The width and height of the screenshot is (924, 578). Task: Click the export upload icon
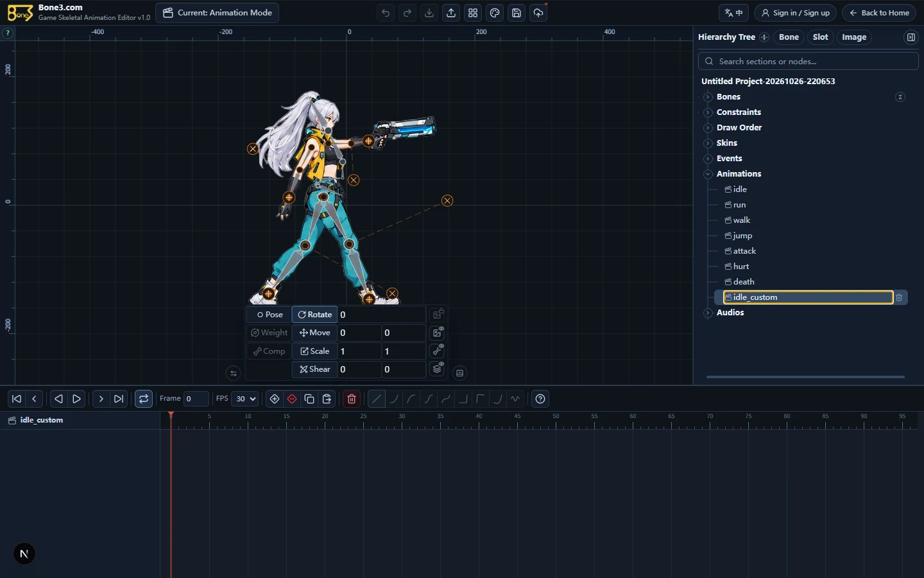pos(451,13)
